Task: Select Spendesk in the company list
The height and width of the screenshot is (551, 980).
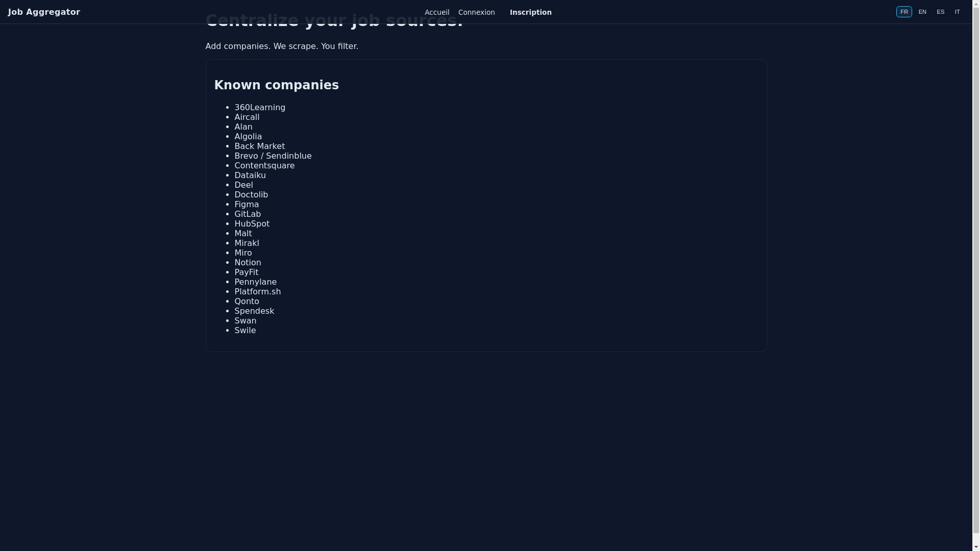Action: tap(254, 311)
